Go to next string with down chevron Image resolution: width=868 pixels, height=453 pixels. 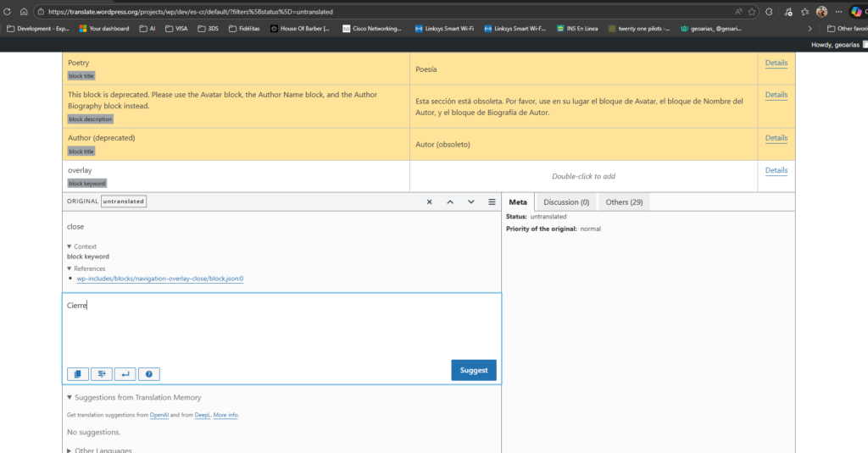[471, 202]
